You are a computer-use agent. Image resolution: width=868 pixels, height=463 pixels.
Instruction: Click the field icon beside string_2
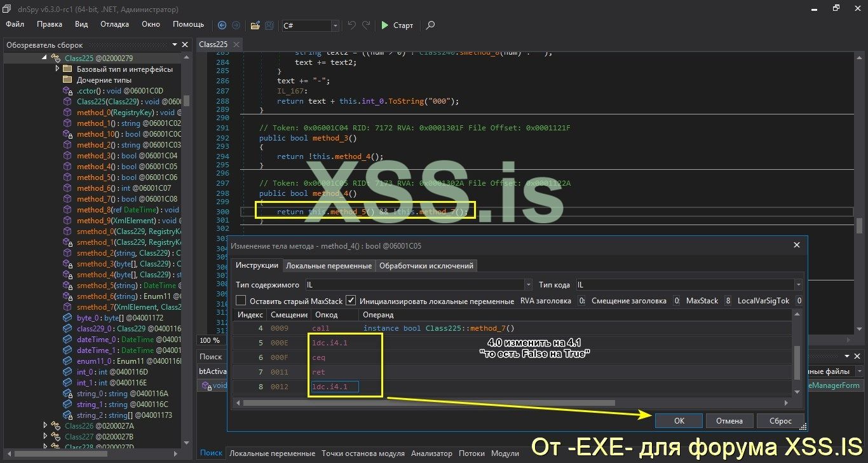(x=67, y=415)
